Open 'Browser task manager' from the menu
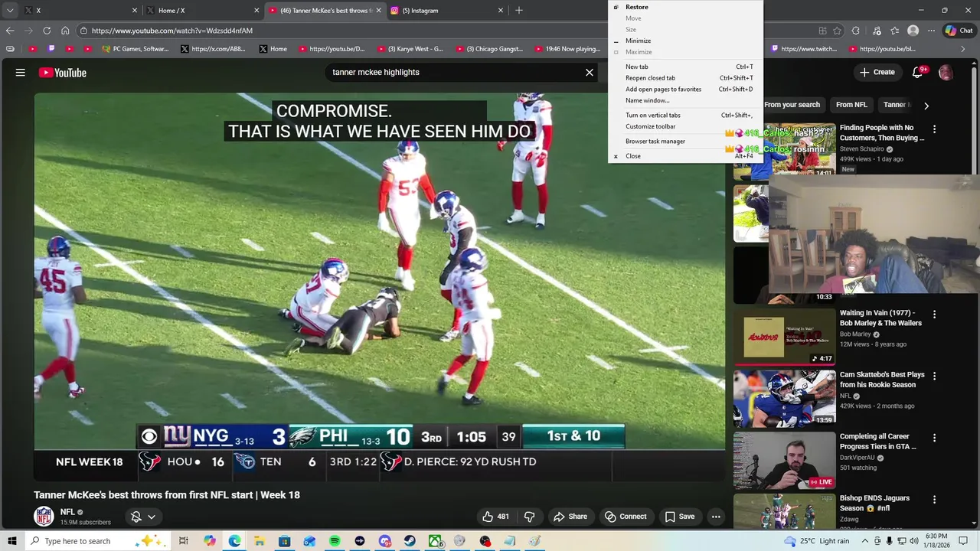Screen dimensions: 980x551 (685, 141)
